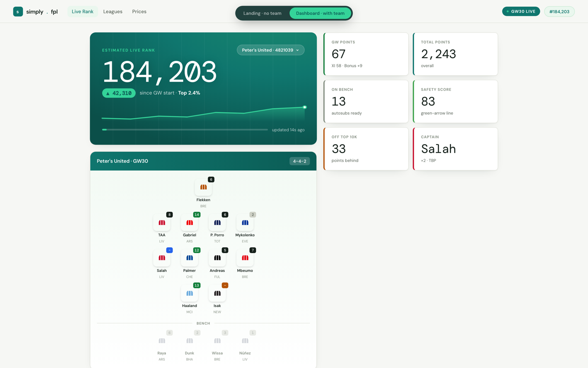Click P. Porro's 6 points badge
588x368 pixels.
[x=225, y=214]
